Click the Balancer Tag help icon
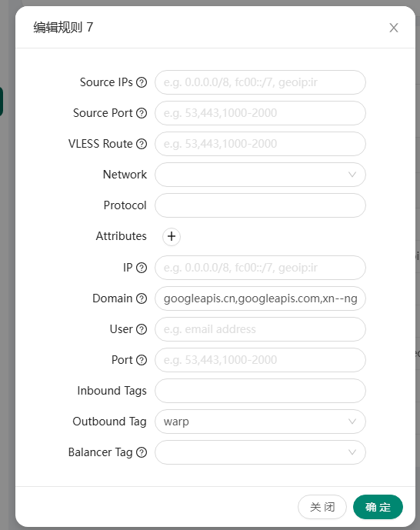Image resolution: width=420 pixels, height=530 pixels. [142, 452]
